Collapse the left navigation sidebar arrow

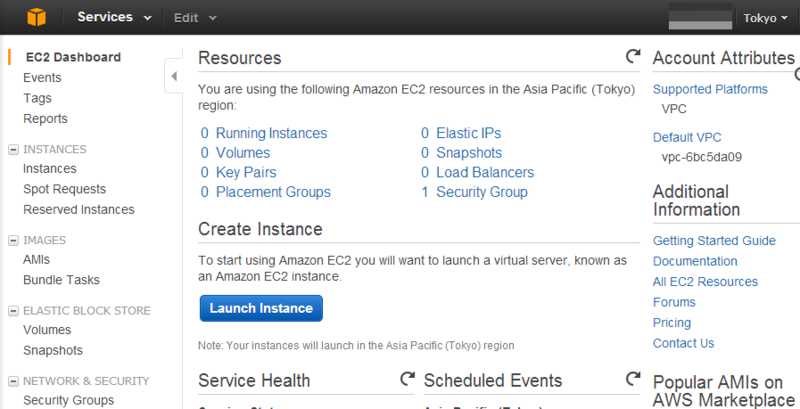click(173, 76)
